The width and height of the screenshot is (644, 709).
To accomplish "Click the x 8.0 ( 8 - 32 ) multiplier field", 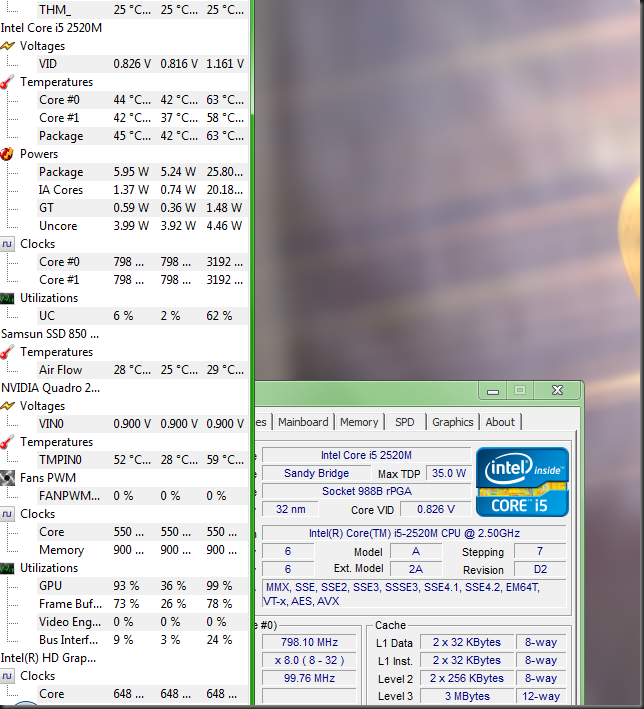I will click(309, 660).
